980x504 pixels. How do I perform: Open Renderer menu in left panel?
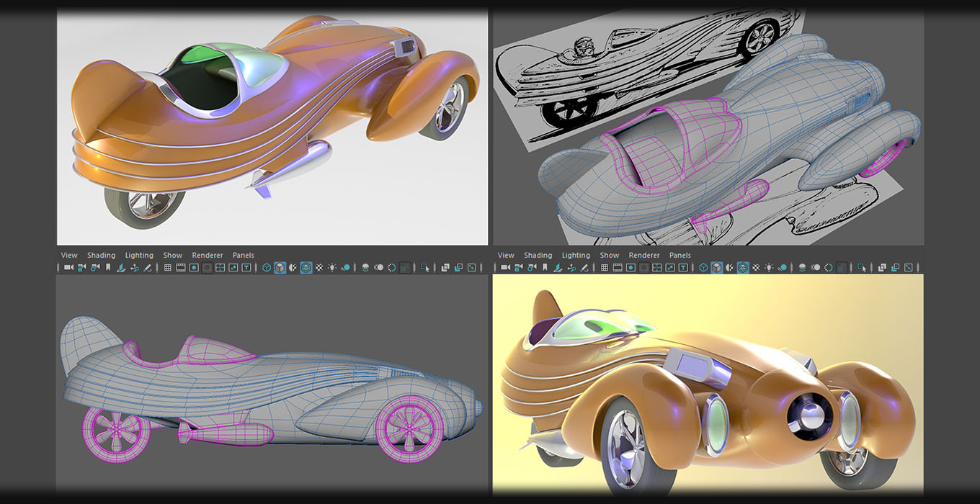(x=208, y=255)
